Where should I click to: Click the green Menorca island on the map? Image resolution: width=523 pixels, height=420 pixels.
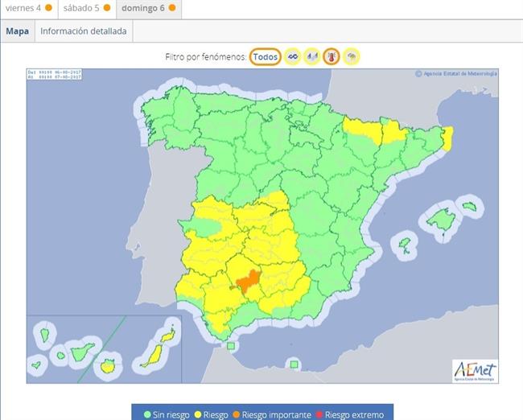tap(470, 206)
